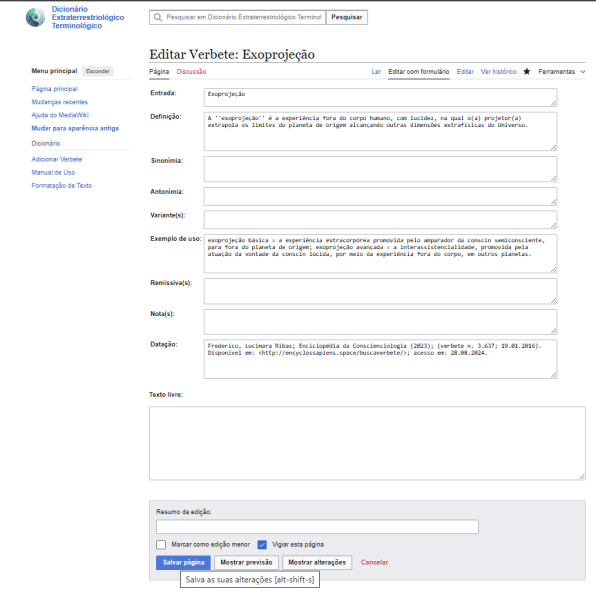Click the magnifier icon in search box
The image size is (596, 599).
[x=158, y=17]
